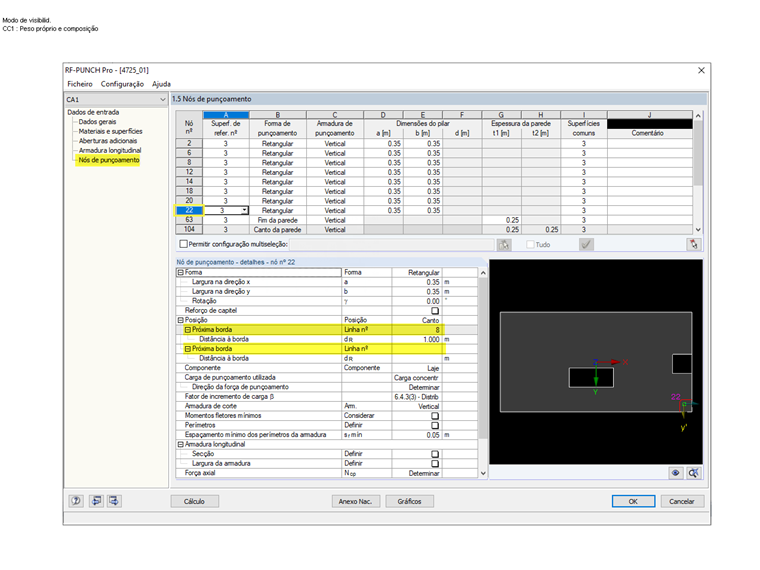The image size is (760, 570).
Task: Click the Cancelar button
Action: click(x=682, y=501)
